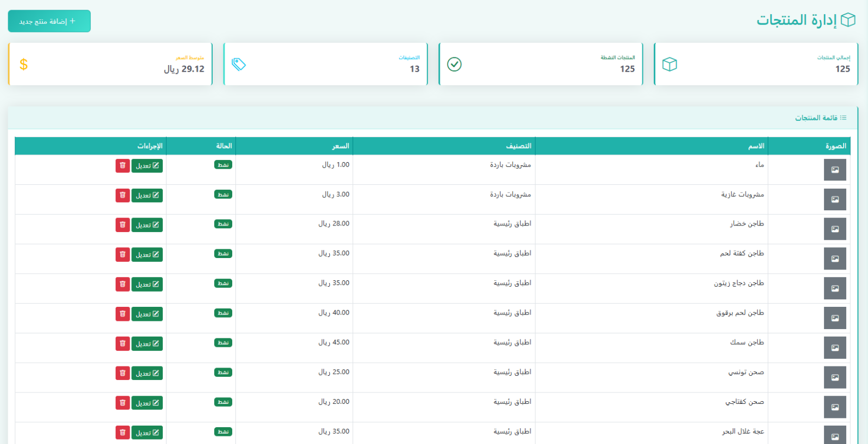Edit the طاجن كفتة لحم product
The height and width of the screenshot is (444, 868).
(147, 255)
